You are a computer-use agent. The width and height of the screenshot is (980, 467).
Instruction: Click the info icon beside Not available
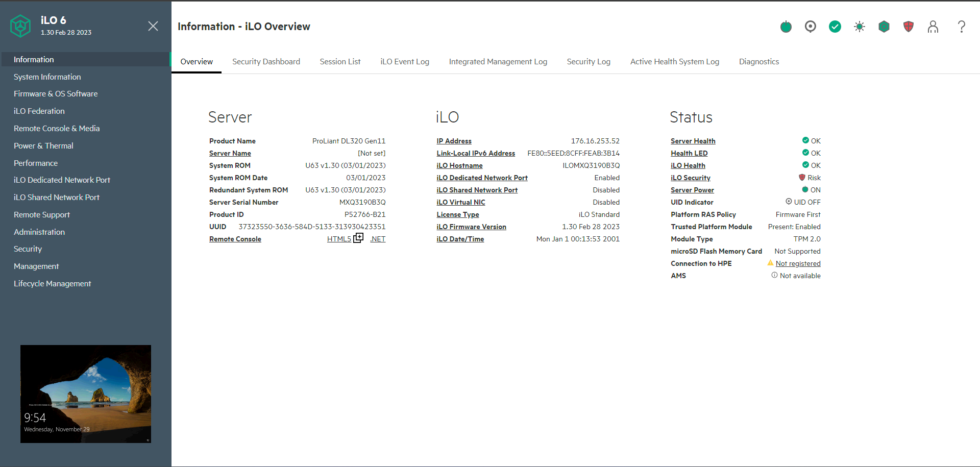click(774, 275)
